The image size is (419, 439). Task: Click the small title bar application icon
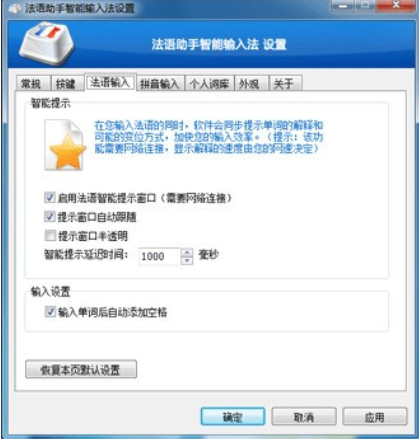coord(15,8)
